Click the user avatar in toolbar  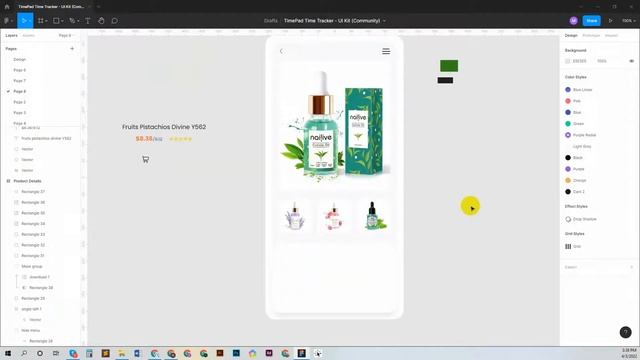(x=573, y=20)
